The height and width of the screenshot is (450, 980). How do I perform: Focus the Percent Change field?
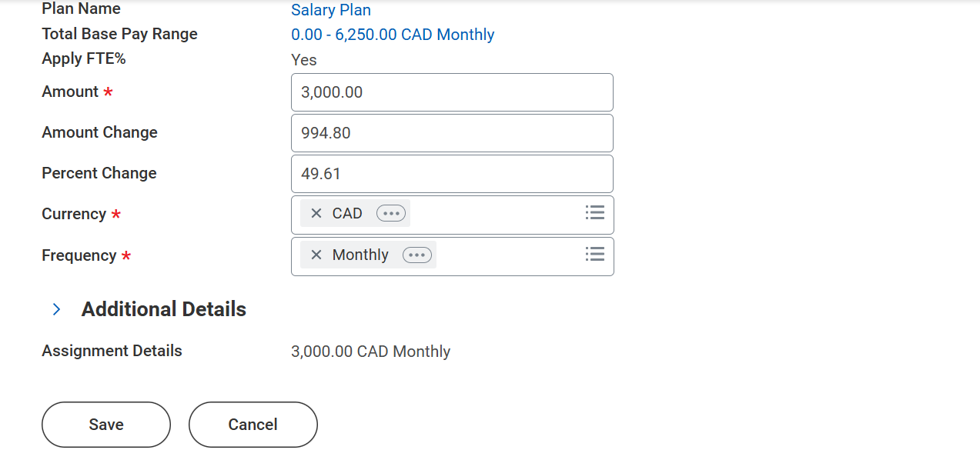(x=451, y=173)
